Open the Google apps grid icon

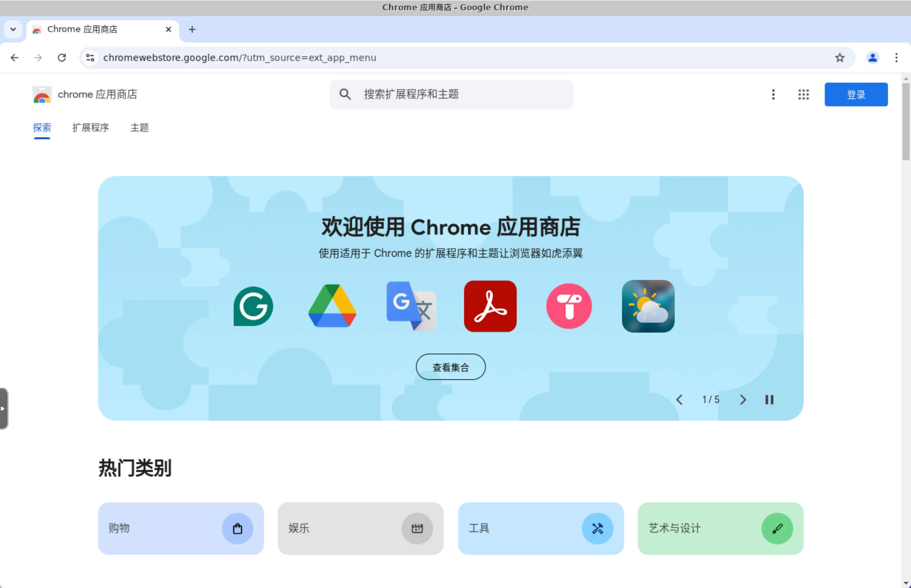803,94
